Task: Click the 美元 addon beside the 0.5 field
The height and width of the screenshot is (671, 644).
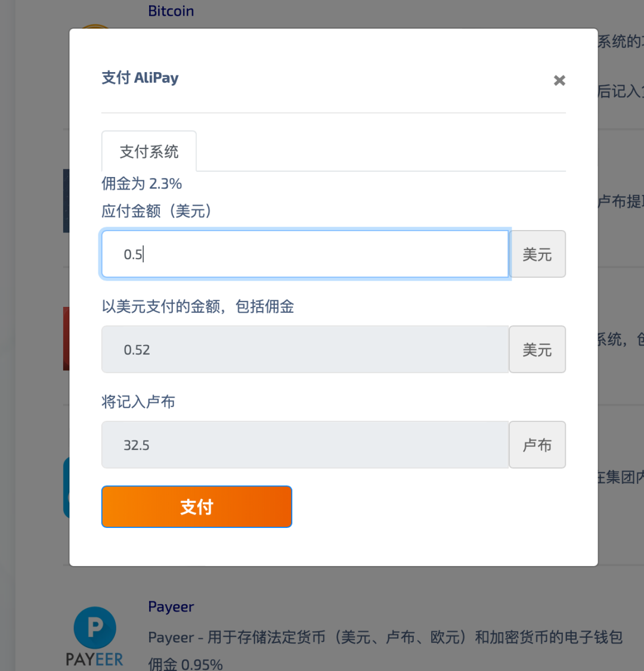Action: (537, 254)
